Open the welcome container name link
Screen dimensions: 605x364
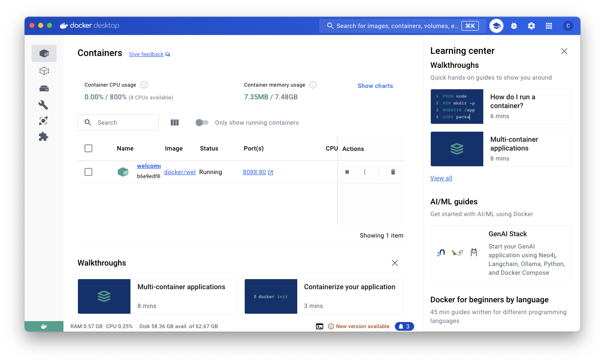point(149,166)
